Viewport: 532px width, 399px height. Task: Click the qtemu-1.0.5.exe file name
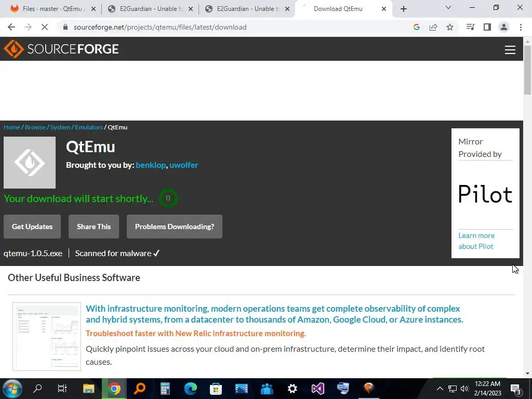point(33,254)
